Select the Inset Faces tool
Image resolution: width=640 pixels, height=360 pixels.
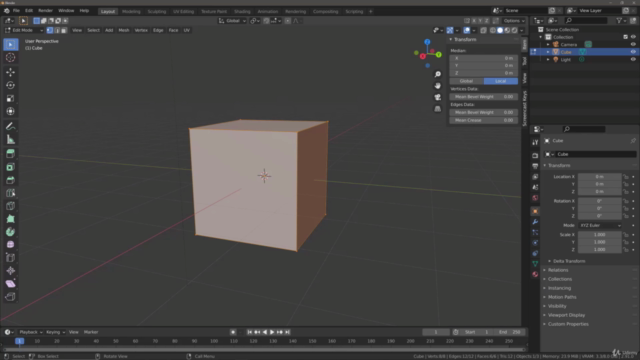[x=11, y=167]
